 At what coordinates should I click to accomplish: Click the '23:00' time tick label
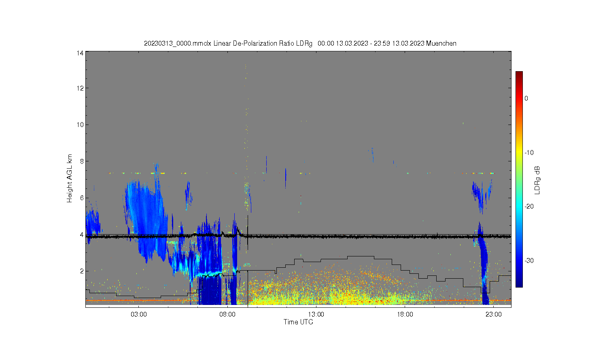493,314
